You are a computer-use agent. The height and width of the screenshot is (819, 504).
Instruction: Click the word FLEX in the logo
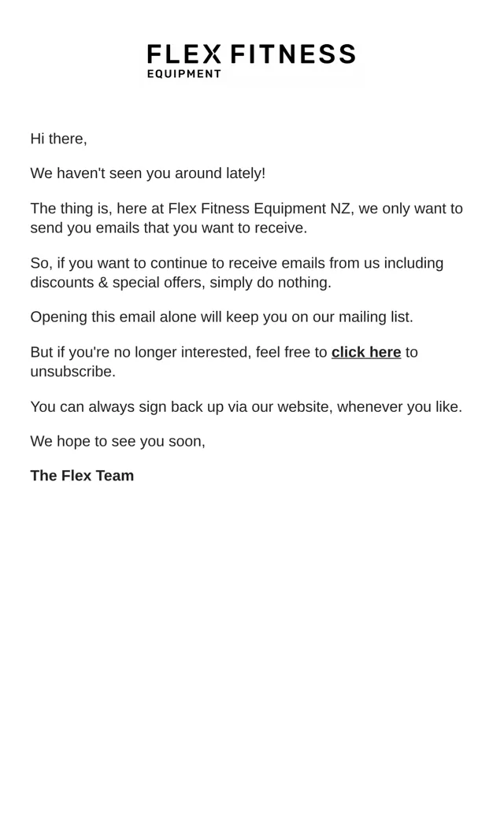click(x=183, y=54)
